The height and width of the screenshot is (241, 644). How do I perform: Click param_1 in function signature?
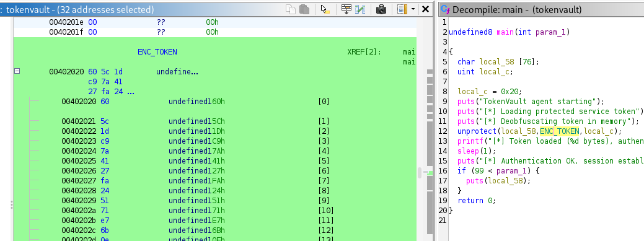pos(550,32)
